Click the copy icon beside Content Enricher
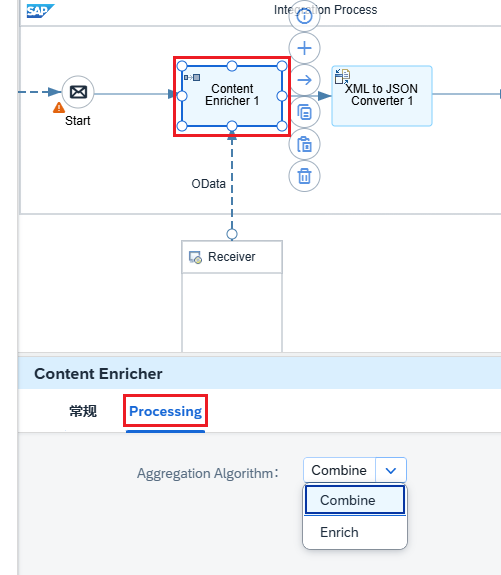Image resolution: width=501 pixels, height=575 pixels. click(304, 112)
